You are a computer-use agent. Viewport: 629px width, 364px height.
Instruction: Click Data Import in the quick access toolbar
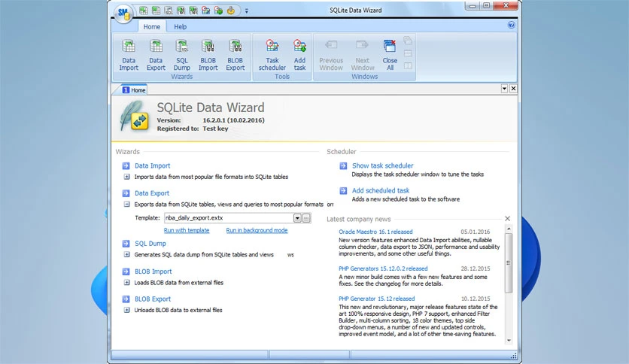point(144,11)
